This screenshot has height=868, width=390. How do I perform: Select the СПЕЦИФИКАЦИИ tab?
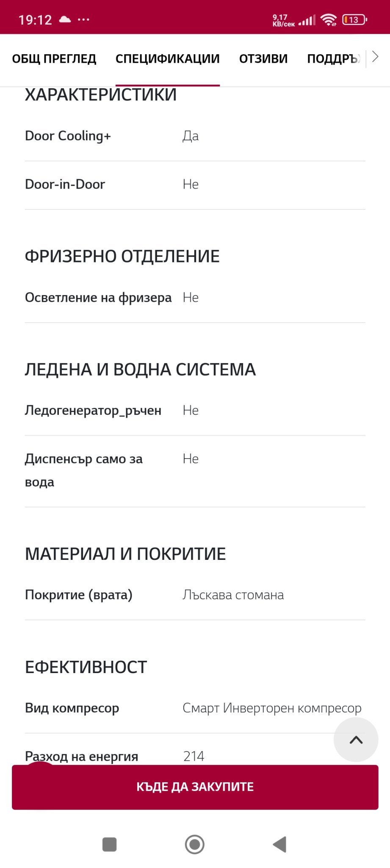pos(168,58)
